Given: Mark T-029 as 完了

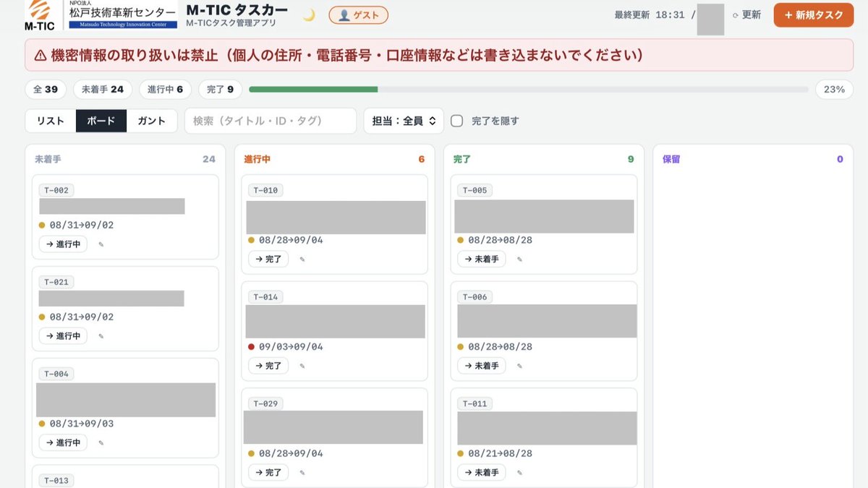Looking at the screenshot, I should coord(268,473).
